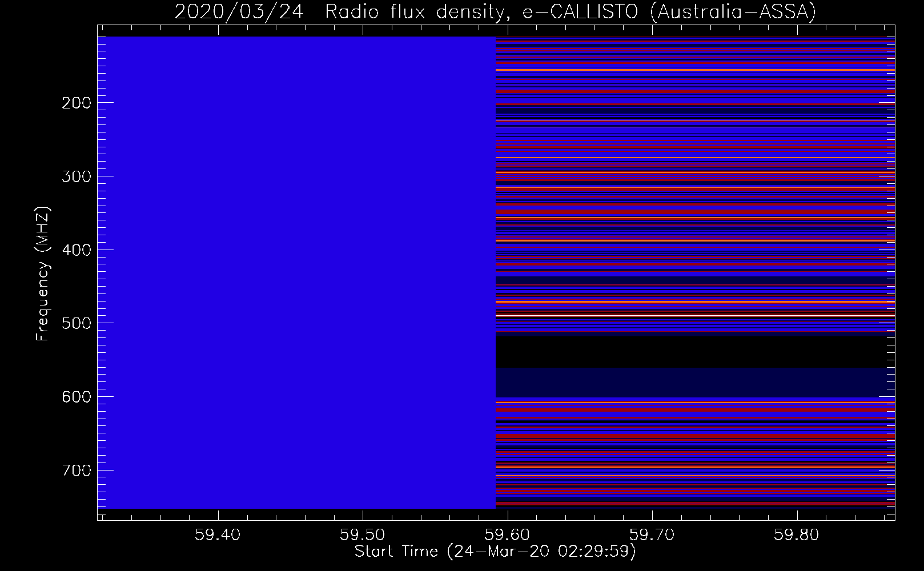Screen dimensions: 924x571
Task: Click the 200 frequency tick label
Action: [x=76, y=103]
